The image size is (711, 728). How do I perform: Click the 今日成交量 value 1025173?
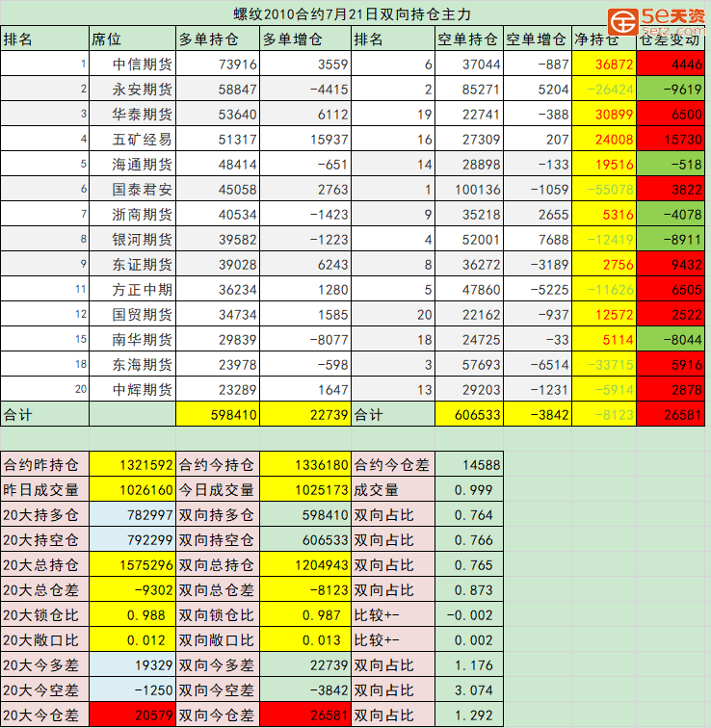(x=304, y=489)
